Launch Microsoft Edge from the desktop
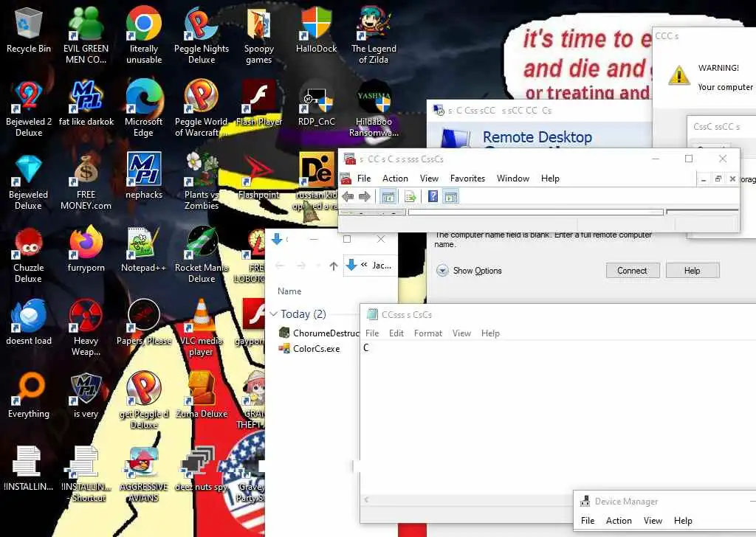 tap(144, 108)
